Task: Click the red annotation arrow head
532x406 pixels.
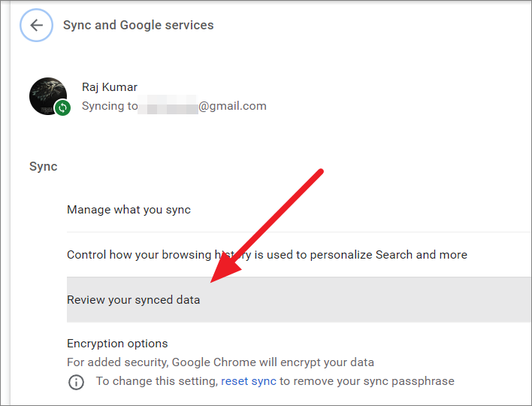Action: (x=225, y=268)
